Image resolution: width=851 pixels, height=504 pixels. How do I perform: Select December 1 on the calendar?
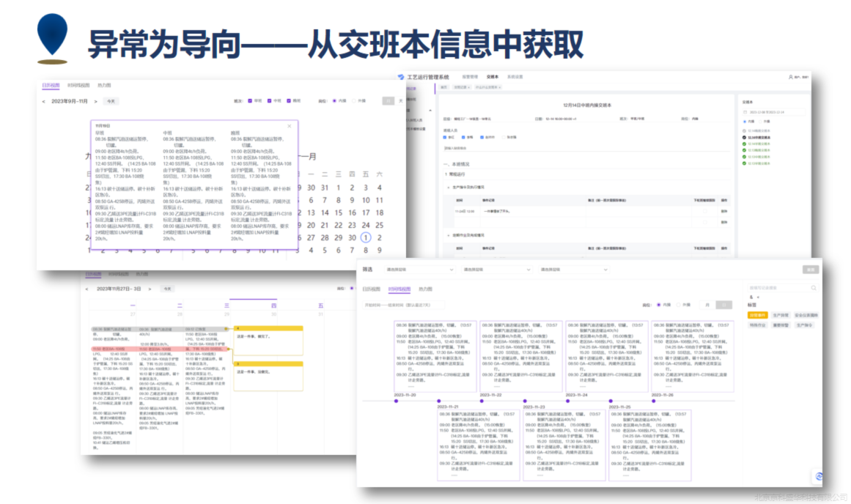366,237
